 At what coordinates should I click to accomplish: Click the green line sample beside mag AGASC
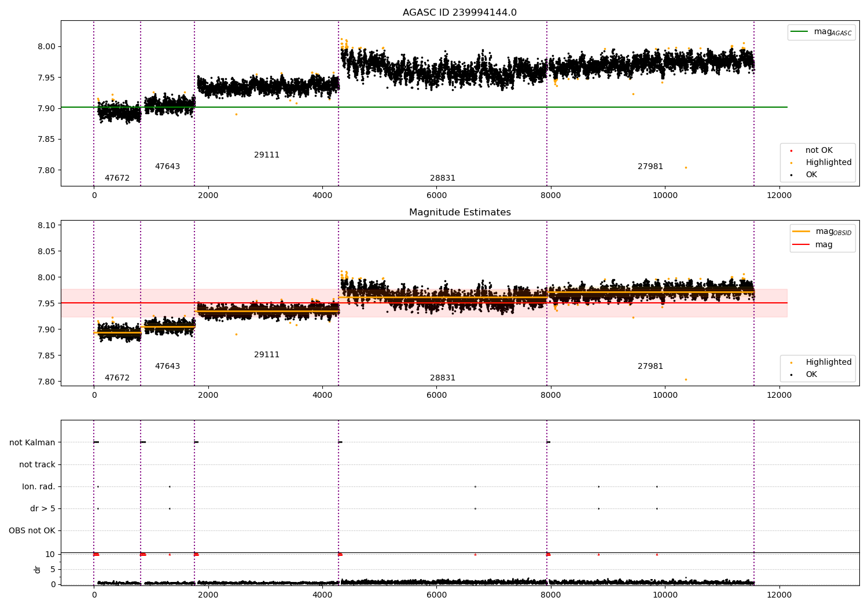coord(800,32)
